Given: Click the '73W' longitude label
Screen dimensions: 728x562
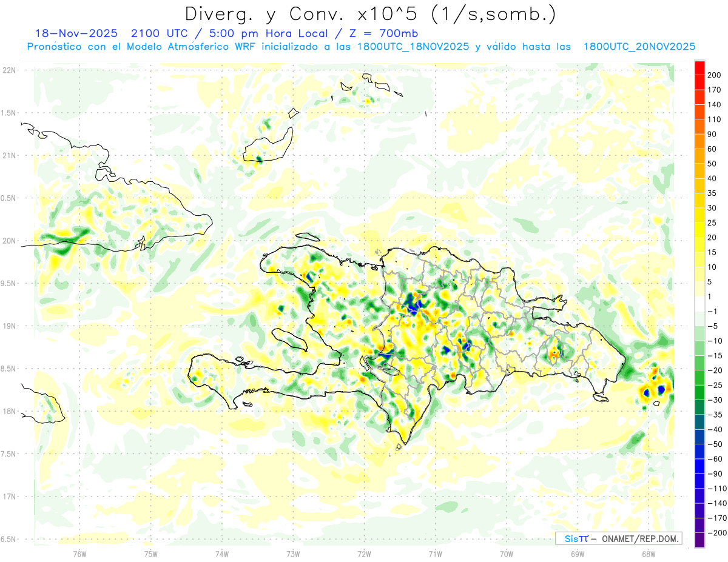Looking at the screenshot, I should click(x=293, y=553).
